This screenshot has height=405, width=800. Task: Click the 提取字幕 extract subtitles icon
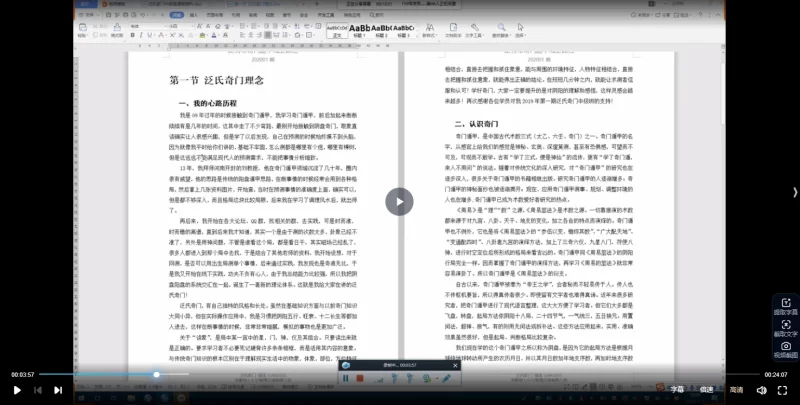(x=785, y=303)
